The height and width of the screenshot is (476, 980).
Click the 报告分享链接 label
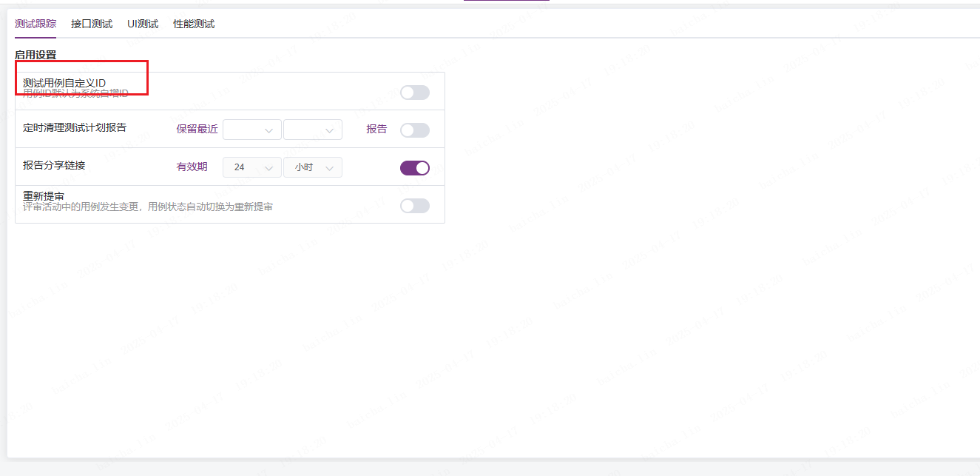54,165
